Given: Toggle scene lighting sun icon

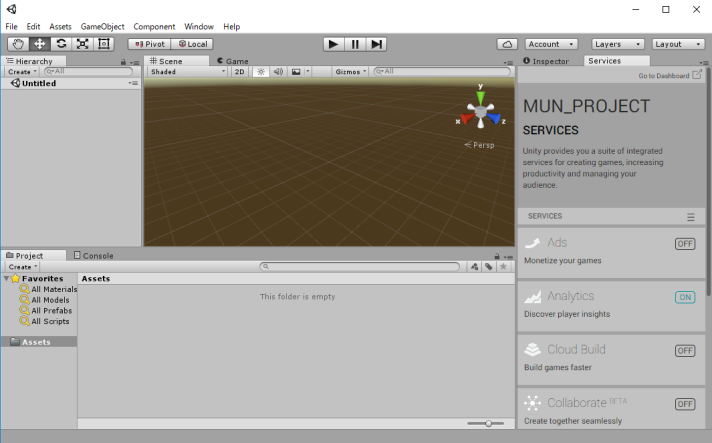Looking at the screenshot, I should tap(261, 72).
